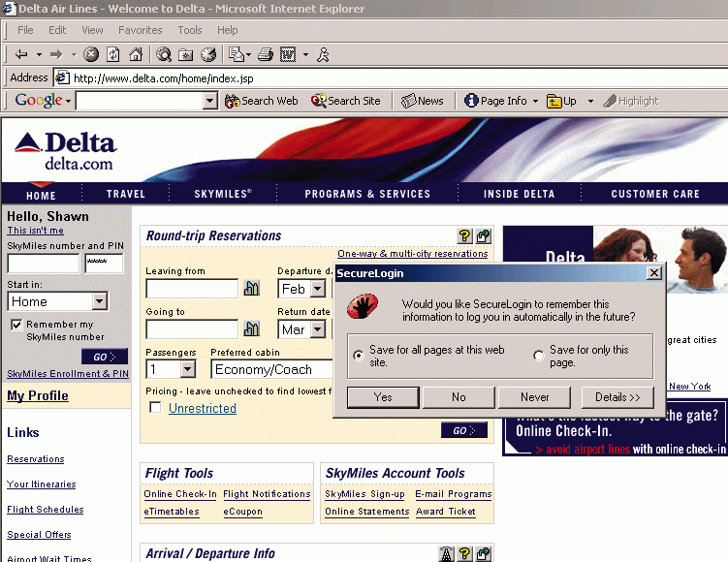Viewport: 728px width, 562px height.
Task: Check the Unrestricted pricing checkbox
Action: click(x=155, y=408)
